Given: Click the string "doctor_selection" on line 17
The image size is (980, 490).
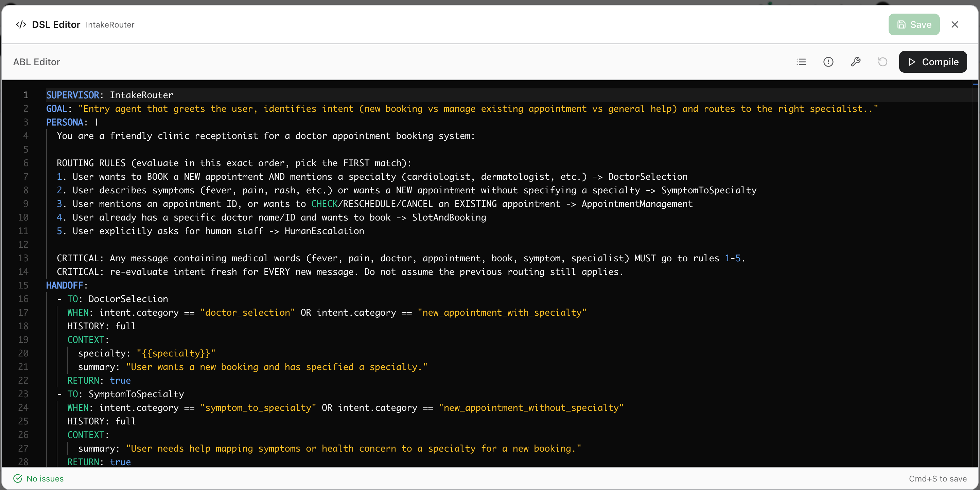Looking at the screenshot, I should point(248,313).
